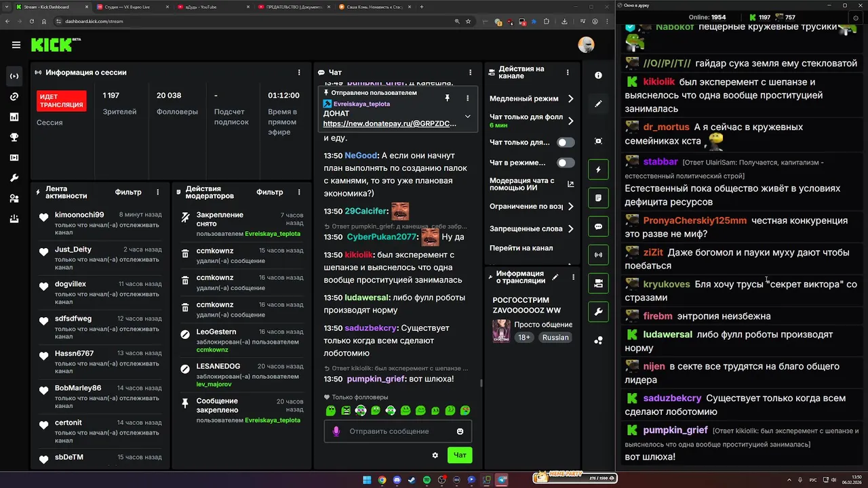Open three-dot menu of Информация о сессии panel

299,72
